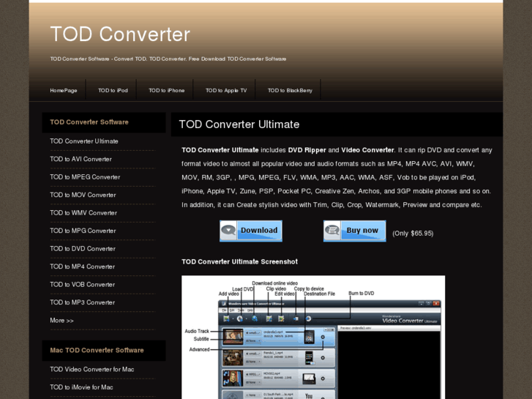Open the TOD to iPhone tab
This screenshot has height=399, width=532.
[x=167, y=90]
